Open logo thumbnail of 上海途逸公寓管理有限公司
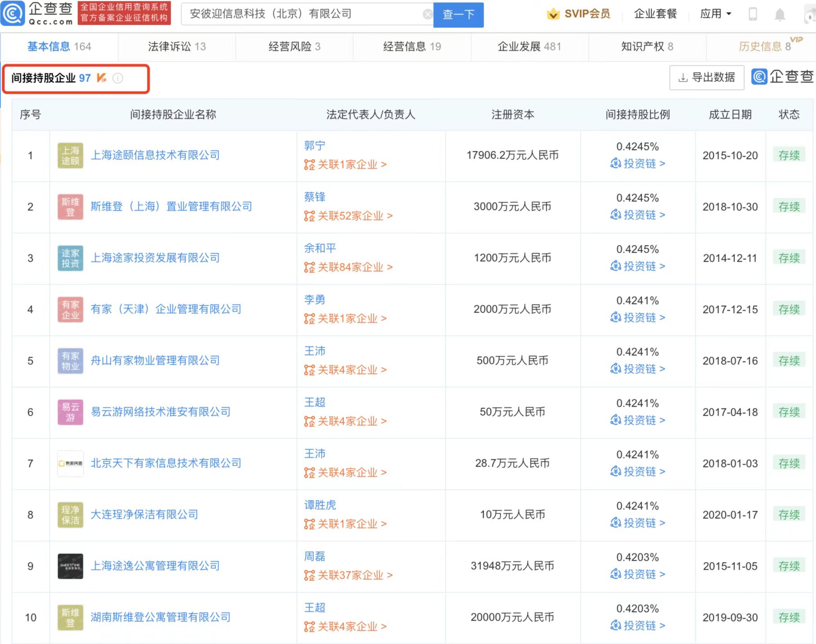The height and width of the screenshot is (644, 816). (70, 567)
